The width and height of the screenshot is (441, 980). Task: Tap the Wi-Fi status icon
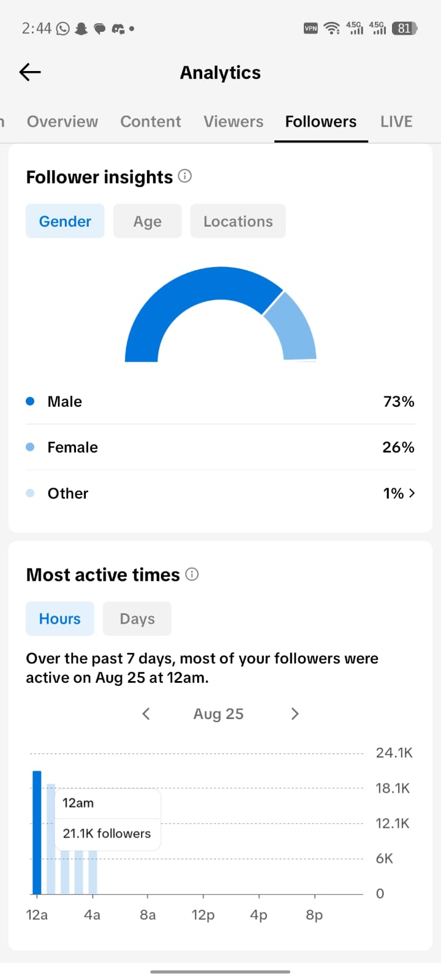point(331,28)
